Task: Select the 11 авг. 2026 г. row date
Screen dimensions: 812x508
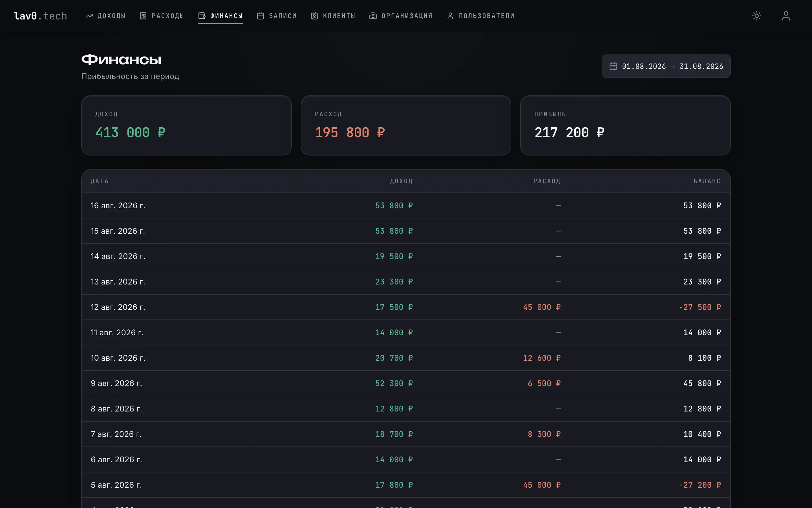Action: pyautogui.click(x=117, y=333)
